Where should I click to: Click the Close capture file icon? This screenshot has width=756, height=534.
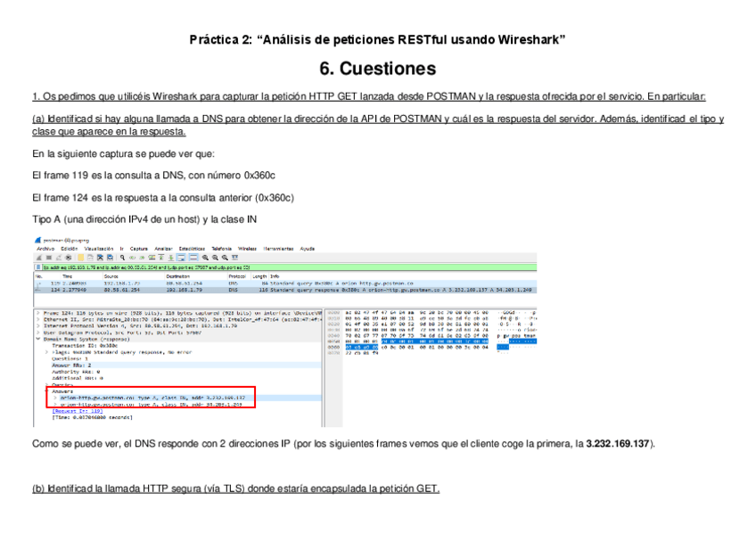click(x=100, y=258)
